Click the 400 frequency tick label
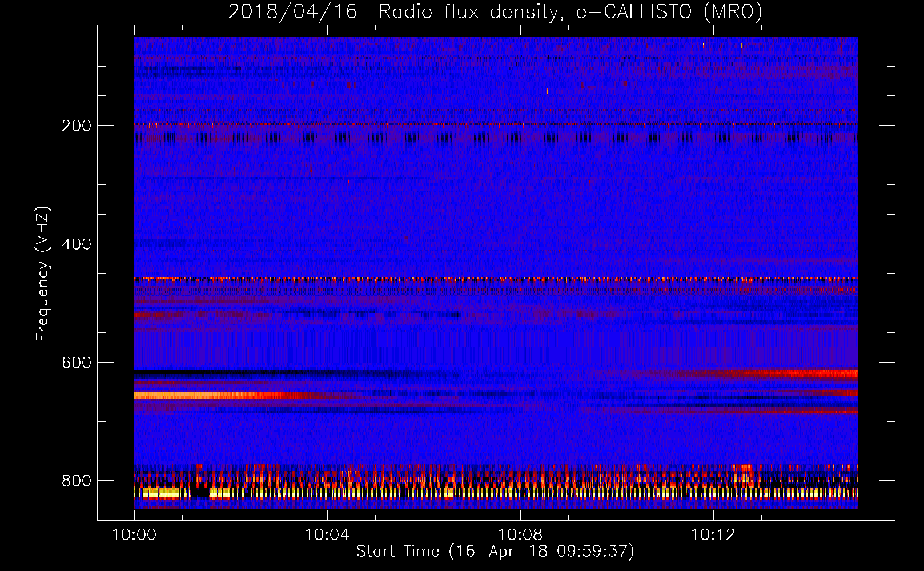Image resolution: width=924 pixels, height=571 pixels. pyautogui.click(x=77, y=244)
